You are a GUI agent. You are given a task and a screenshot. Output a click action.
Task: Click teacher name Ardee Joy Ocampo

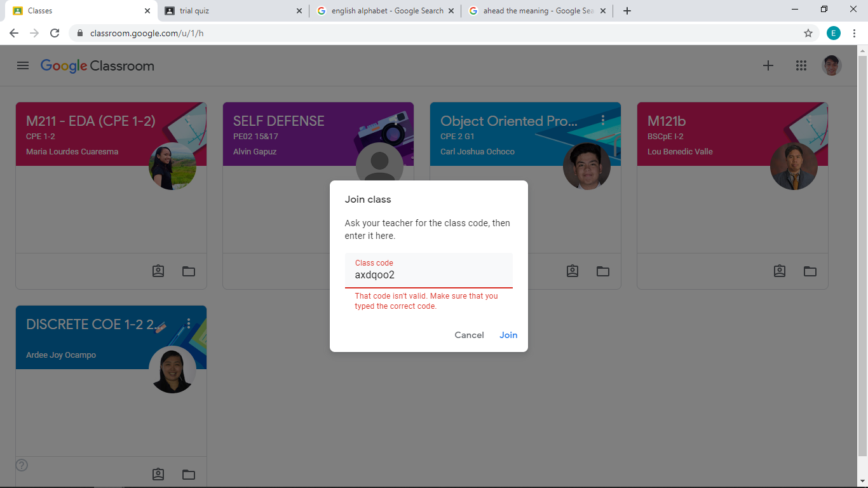(61, 355)
